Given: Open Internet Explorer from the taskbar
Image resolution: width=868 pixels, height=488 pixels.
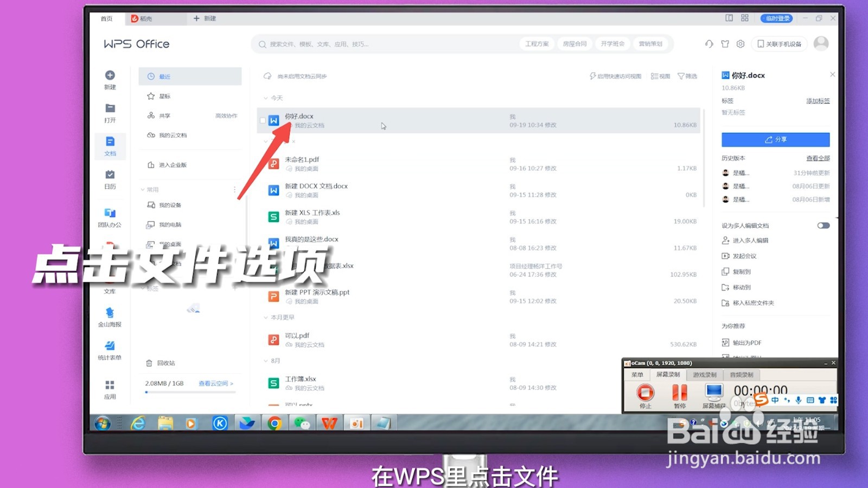Looking at the screenshot, I should point(138,423).
